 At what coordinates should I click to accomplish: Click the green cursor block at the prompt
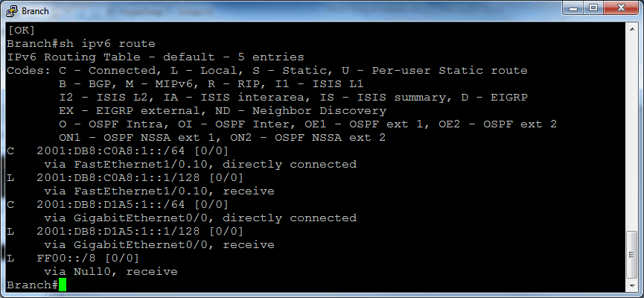tap(62, 285)
